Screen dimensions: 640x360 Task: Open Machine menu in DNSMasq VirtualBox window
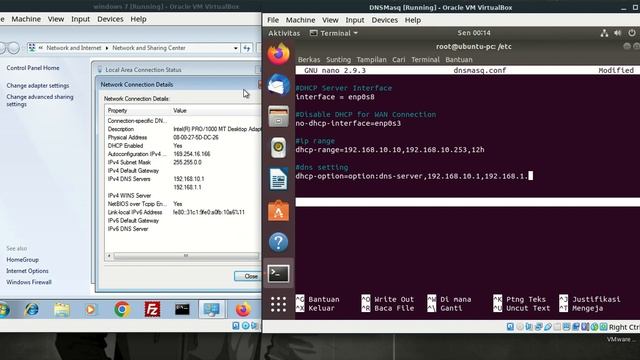(x=300, y=20)
